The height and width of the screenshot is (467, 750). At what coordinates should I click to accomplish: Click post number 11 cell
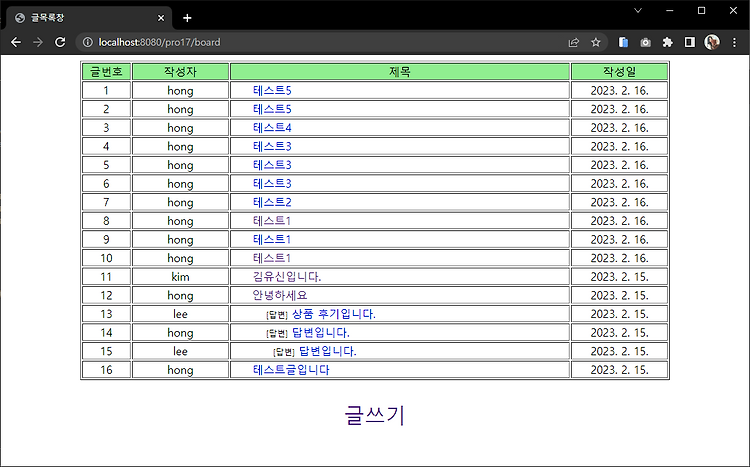106,277
